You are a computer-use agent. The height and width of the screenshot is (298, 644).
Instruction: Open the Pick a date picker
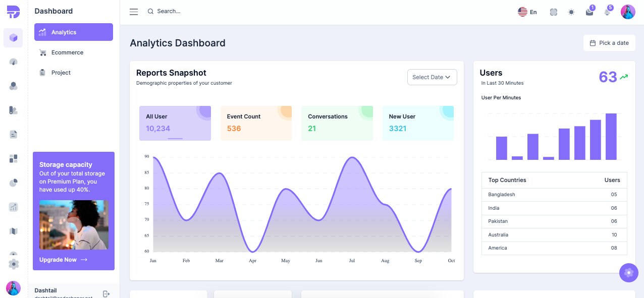click(x=609, y=43)
